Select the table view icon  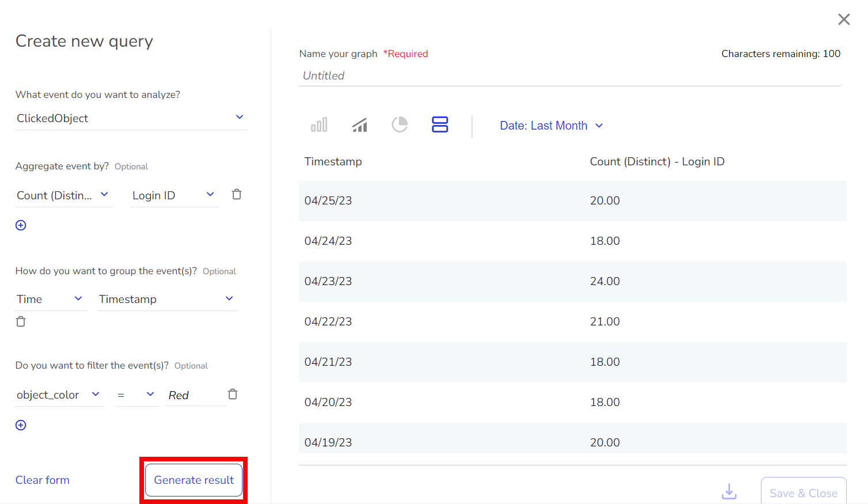coord(440,124)
